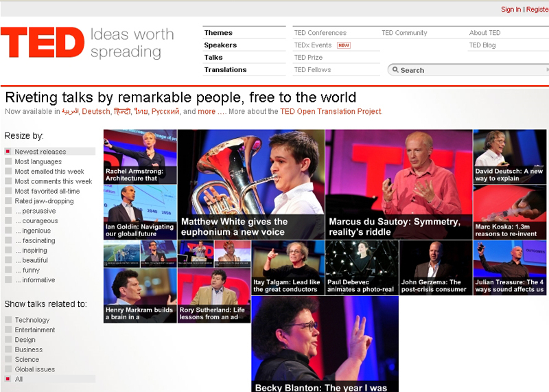Image resolution: width=549 pixels, height=392 pixels.
Task: Open Itay Talgam conductors talk
Action: click(x=288, y=268)
